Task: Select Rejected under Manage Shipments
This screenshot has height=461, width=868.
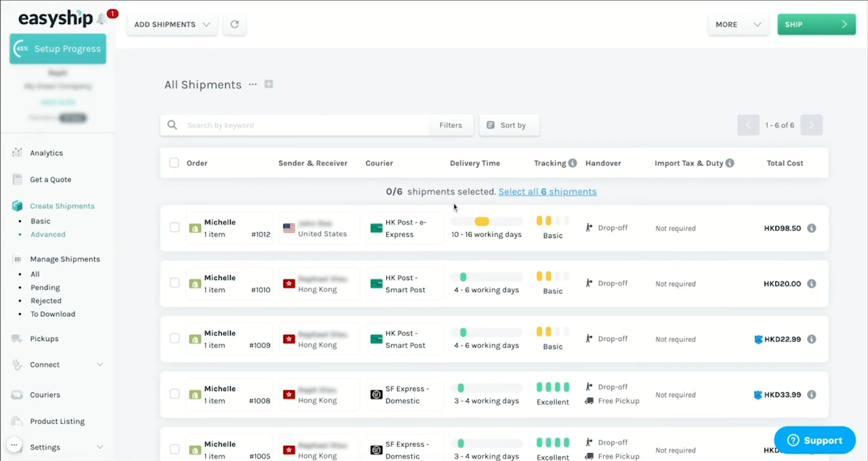Action: (x=46, y=301)
